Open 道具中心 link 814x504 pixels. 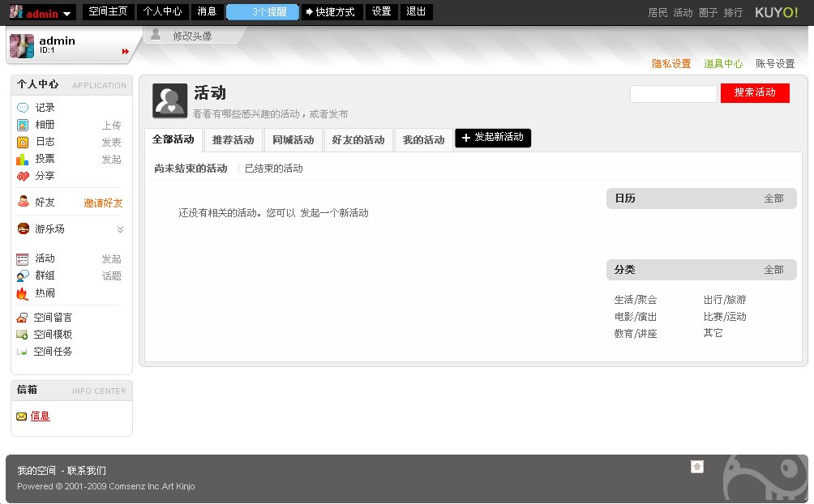click(723, 64)
